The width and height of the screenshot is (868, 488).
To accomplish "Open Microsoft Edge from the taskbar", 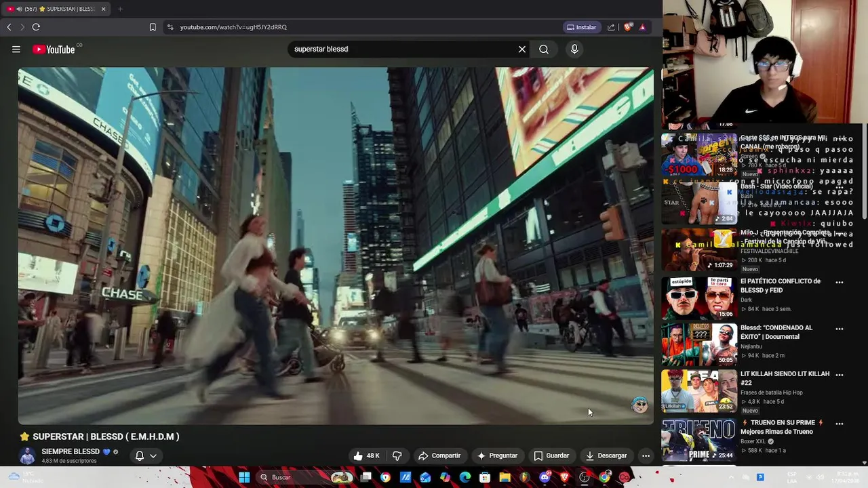I will [x=465, y=477].
